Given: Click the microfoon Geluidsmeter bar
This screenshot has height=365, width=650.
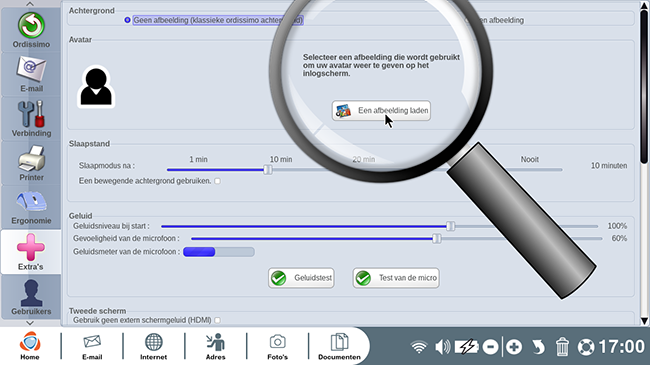Looking at the screenshot, I should [x=219, y=252].
